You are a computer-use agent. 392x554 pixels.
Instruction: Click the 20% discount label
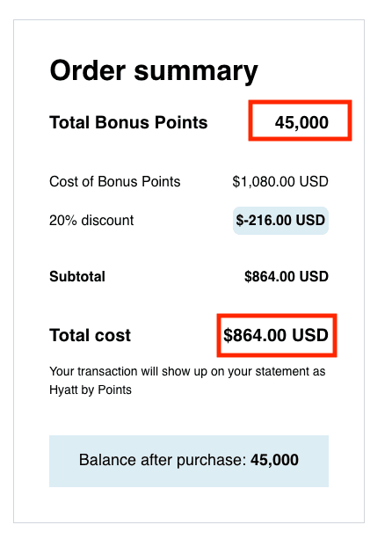(91, 221)
